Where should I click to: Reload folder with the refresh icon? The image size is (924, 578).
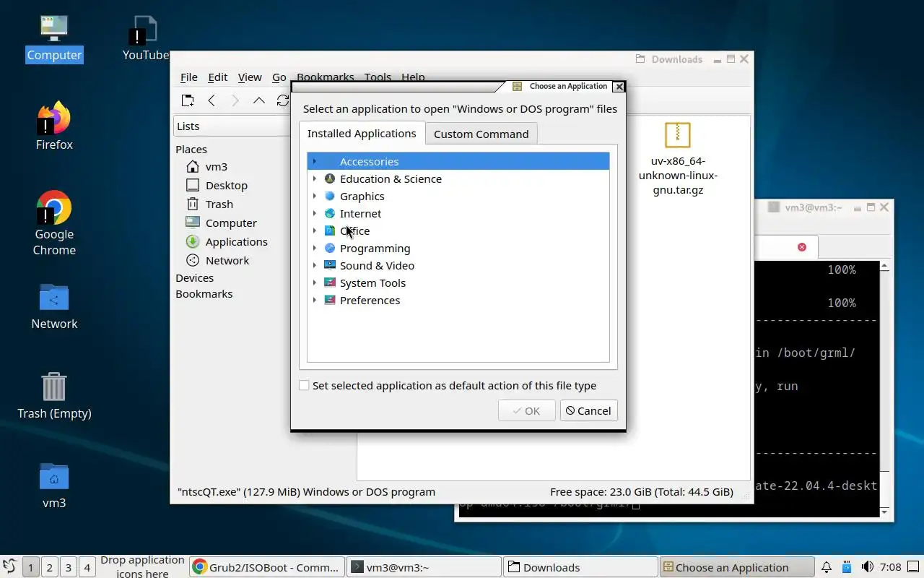coord(282,100)
